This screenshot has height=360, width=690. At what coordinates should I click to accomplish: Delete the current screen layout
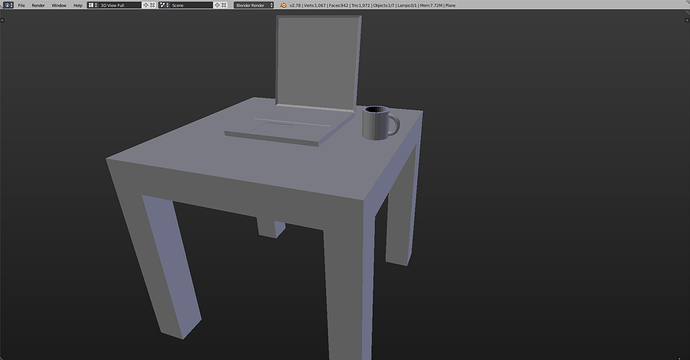153,5
